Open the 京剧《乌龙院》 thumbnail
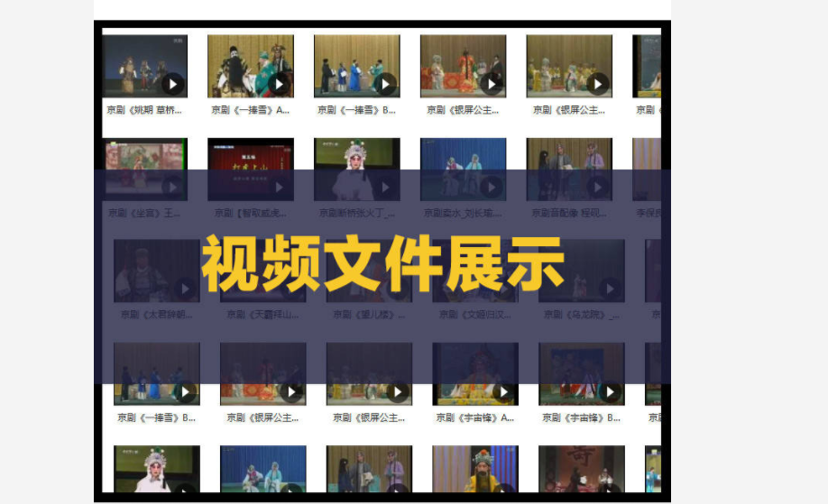Image resolution: width=828 pixels, height=504 pixels. coord(582,270)
